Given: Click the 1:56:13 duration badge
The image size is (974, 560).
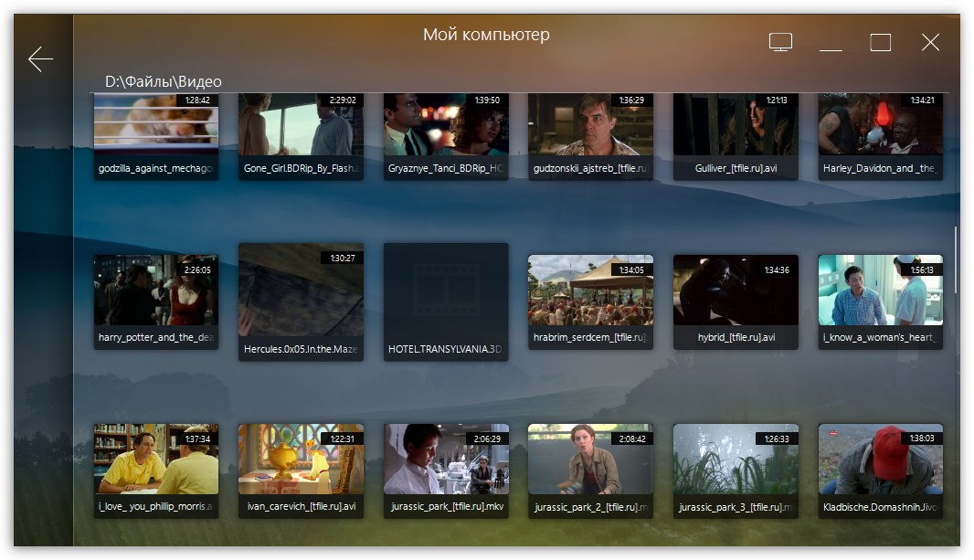Looking at the screenshot, I should click(922, 270).
